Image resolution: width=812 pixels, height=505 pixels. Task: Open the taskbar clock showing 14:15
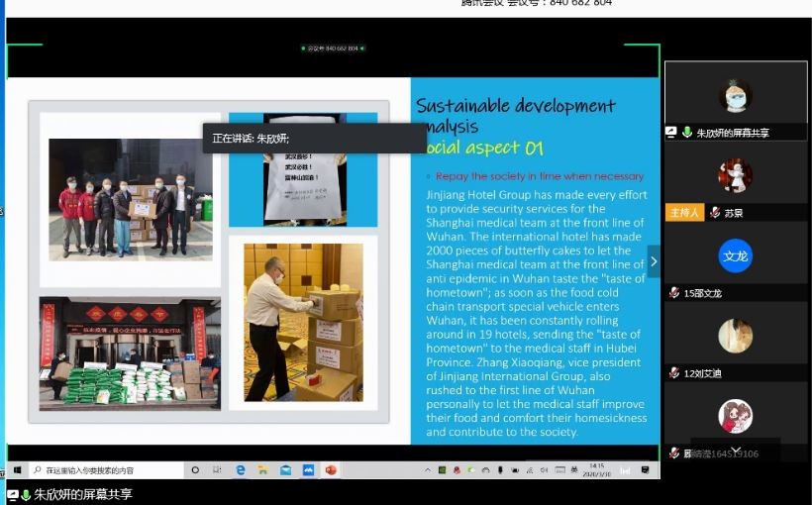[596, 470]
